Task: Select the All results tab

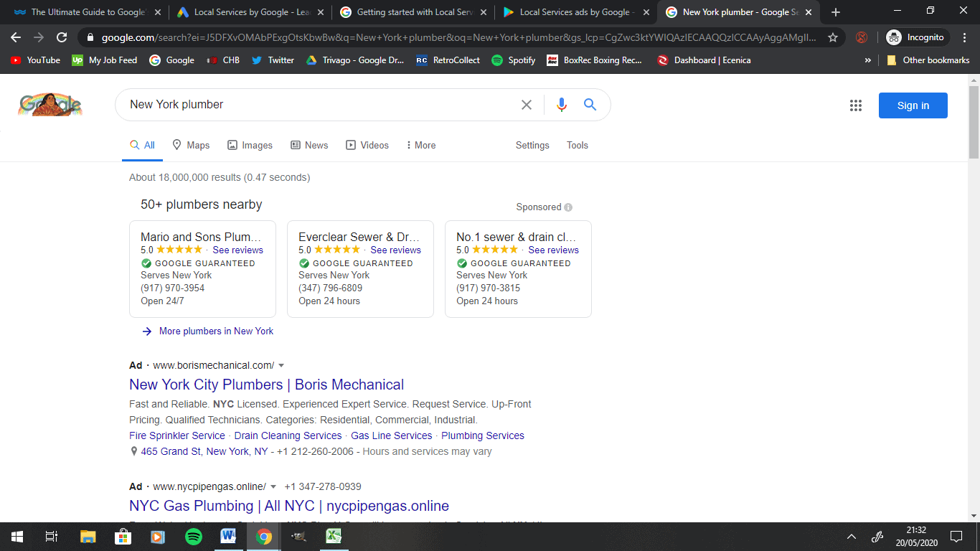Action: click(x=142, y=145)
